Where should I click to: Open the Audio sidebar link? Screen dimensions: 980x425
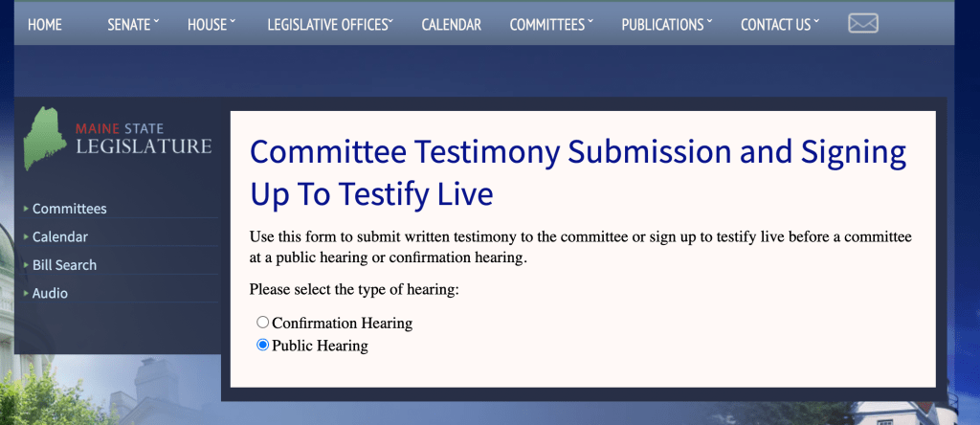51,294
